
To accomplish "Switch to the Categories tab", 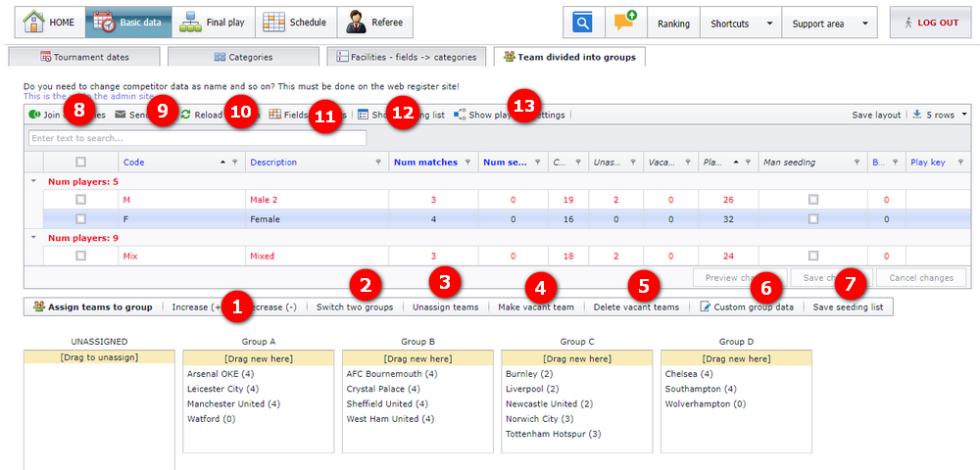I will tap(244, 57).
